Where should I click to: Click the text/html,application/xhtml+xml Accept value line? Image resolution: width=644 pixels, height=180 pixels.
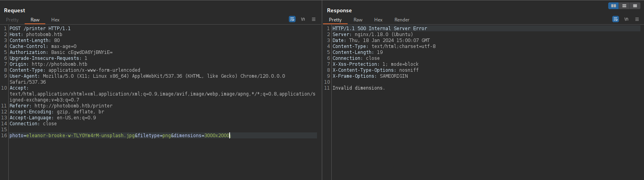[162, 94]
